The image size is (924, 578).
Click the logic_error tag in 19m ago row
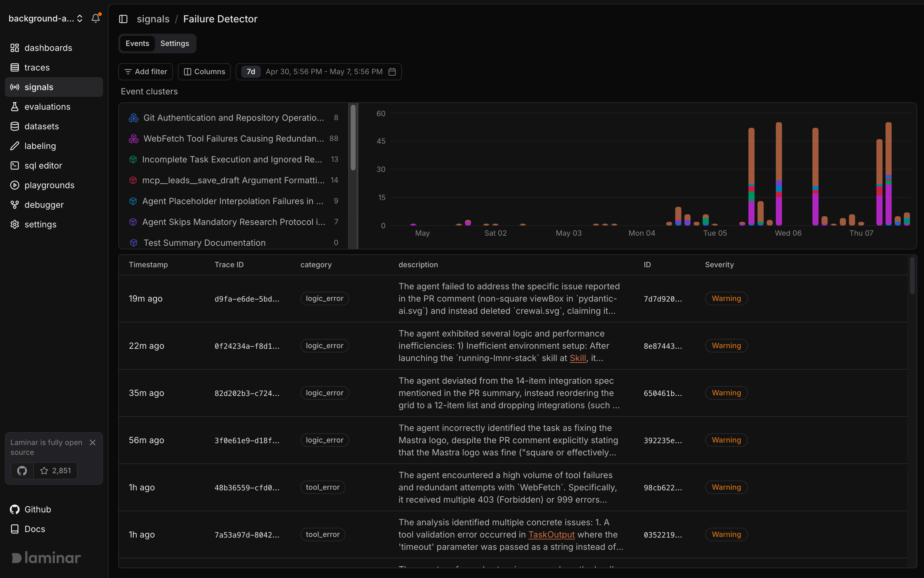325,299
